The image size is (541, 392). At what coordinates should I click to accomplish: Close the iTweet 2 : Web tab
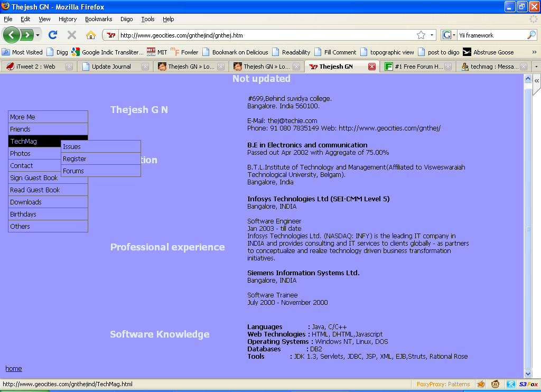69,67
